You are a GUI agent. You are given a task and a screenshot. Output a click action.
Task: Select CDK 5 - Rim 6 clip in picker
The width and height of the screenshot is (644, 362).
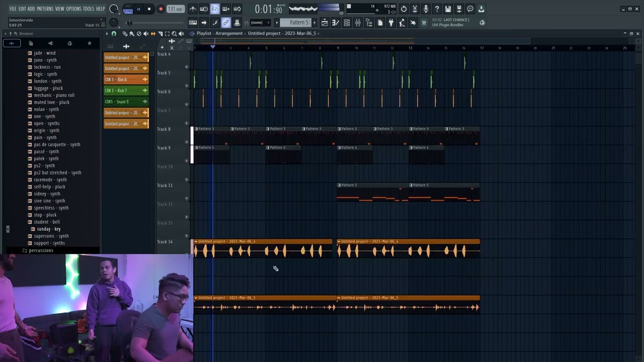click(x=126, y=79)
